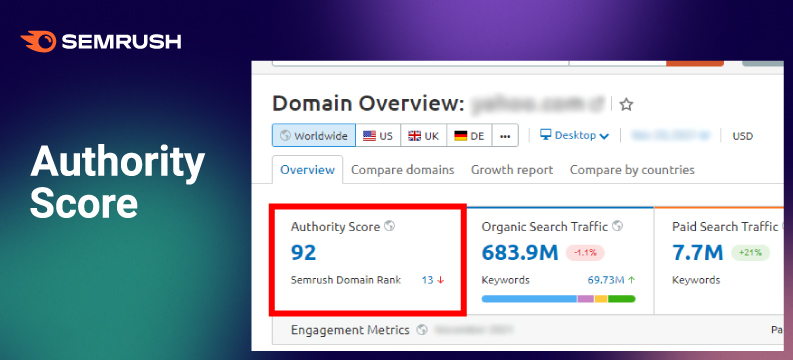
Task: Open the Compare by countries tab
Action: [x=632, y=170]
